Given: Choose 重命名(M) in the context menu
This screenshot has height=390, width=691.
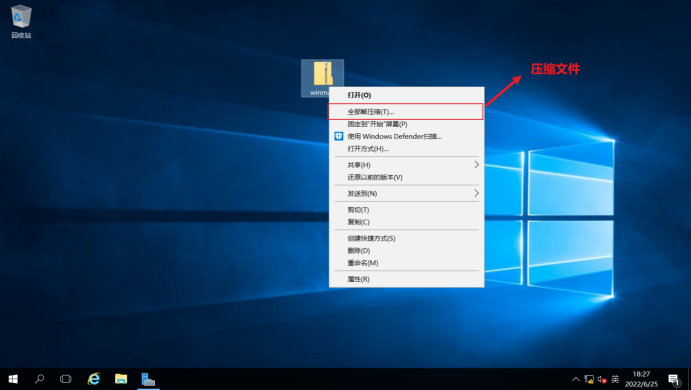Looking at the screenshot, I should pos(406,263).
